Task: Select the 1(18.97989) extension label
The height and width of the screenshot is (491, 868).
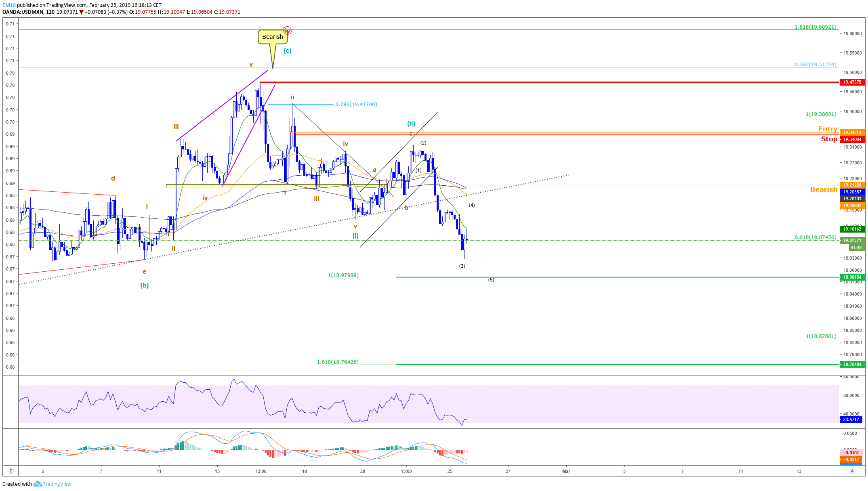Action: 343,275
